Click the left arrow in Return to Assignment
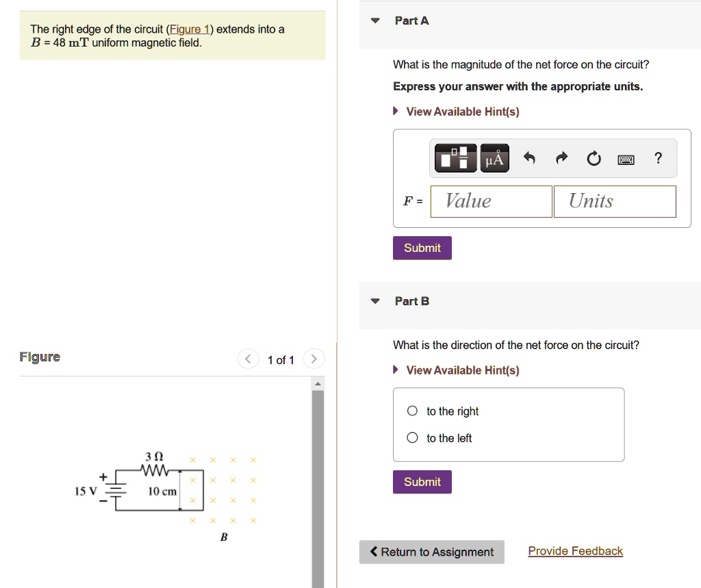This screenshot has height=588, width=701. (374, 551)
